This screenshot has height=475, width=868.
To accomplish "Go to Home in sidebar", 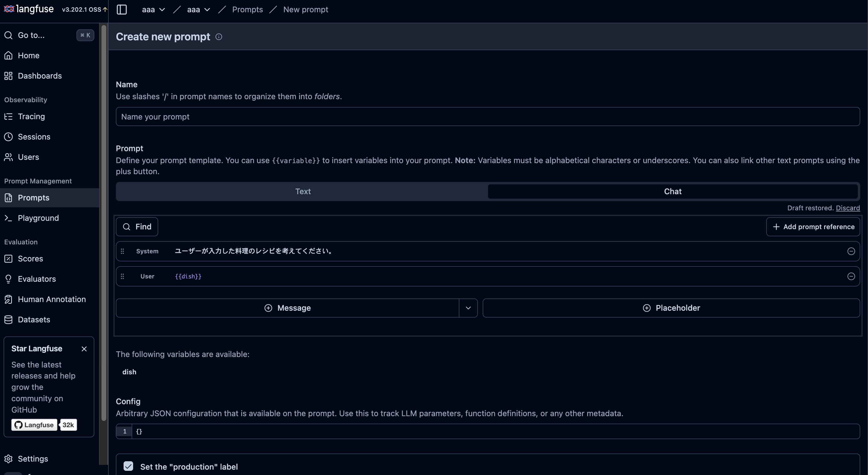I will pos(49,55).
